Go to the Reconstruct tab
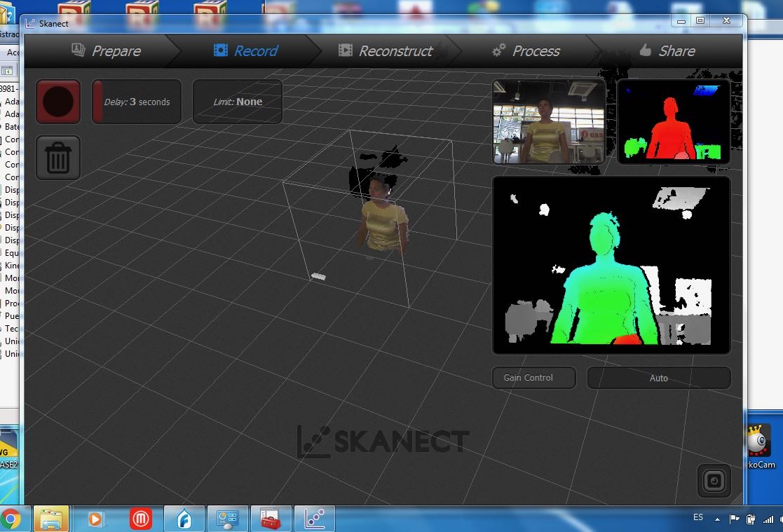 click(x=386, y=50)
